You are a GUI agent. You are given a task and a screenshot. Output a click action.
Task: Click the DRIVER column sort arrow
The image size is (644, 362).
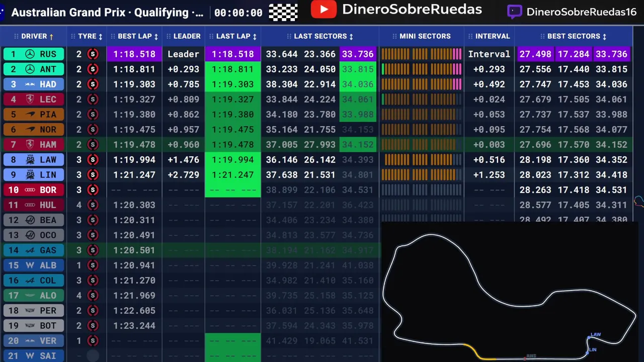(x=51, y=37)
